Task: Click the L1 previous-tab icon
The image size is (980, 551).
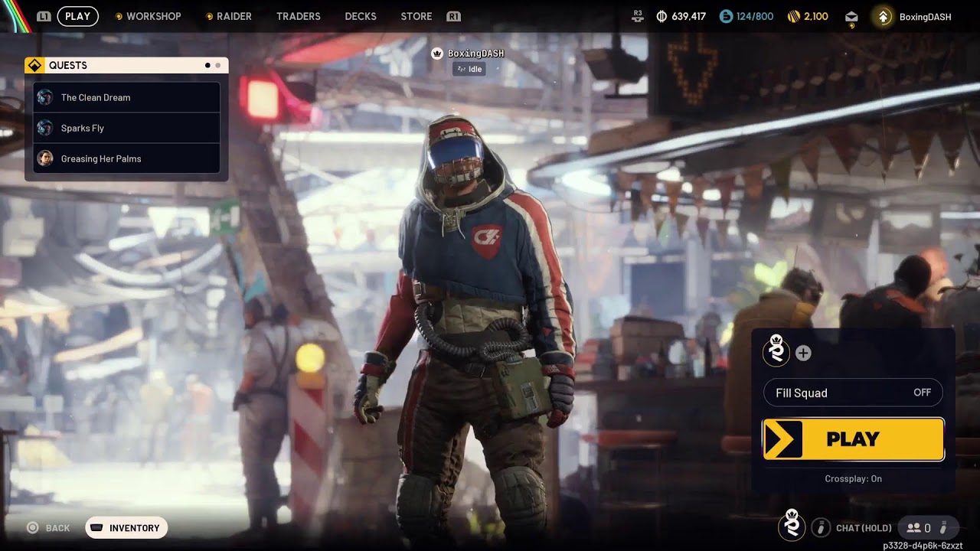Action: pyautogui.click(x=44, y=16)
